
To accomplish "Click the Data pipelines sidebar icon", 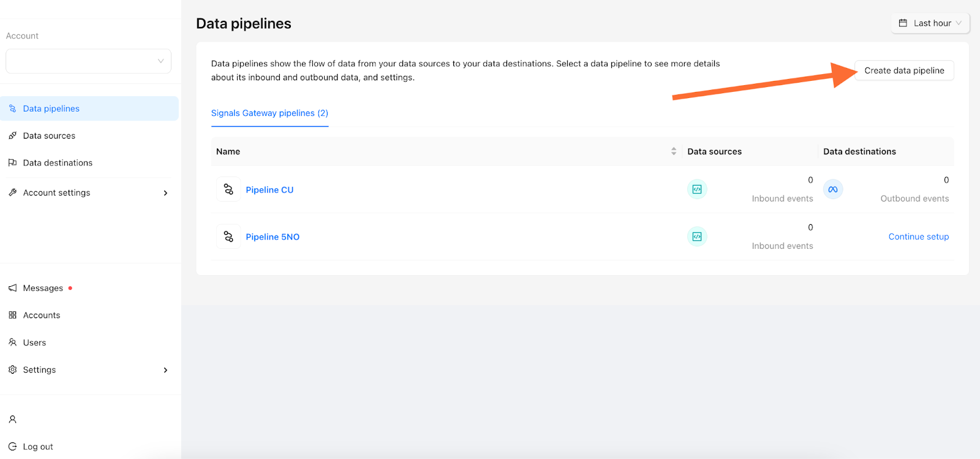I will [x=12, y=108].
